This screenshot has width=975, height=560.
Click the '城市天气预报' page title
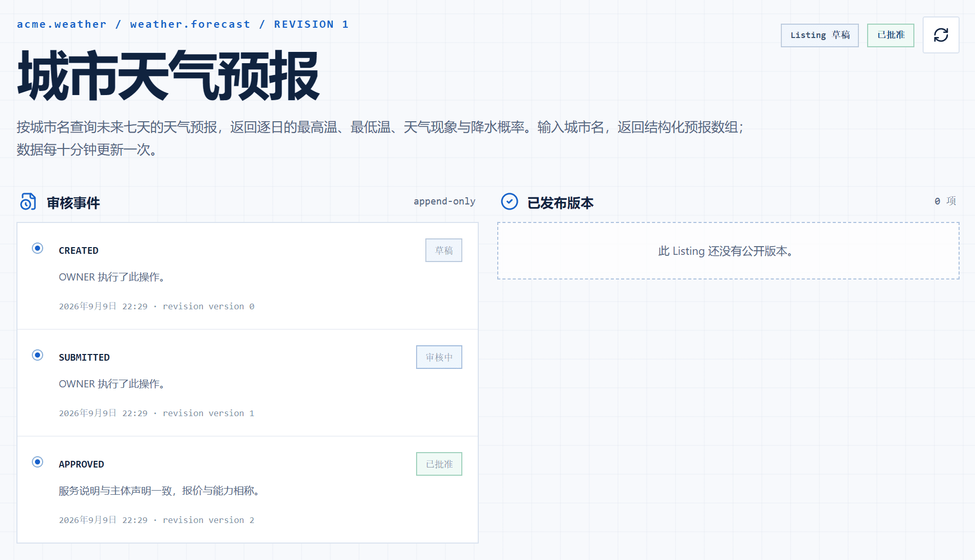pyautogui.click(x=168, y=76)
